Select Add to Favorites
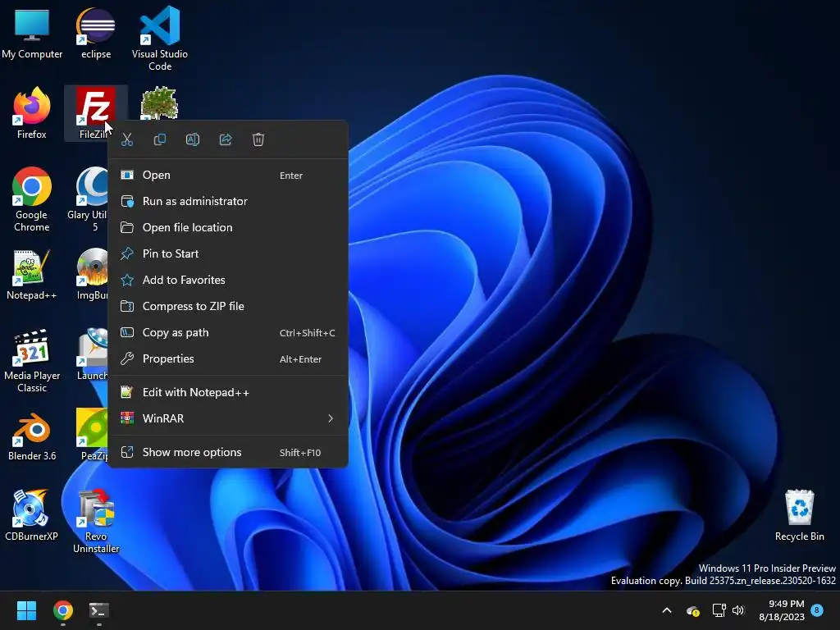This screenshot has width=840, height=630. 228,281
